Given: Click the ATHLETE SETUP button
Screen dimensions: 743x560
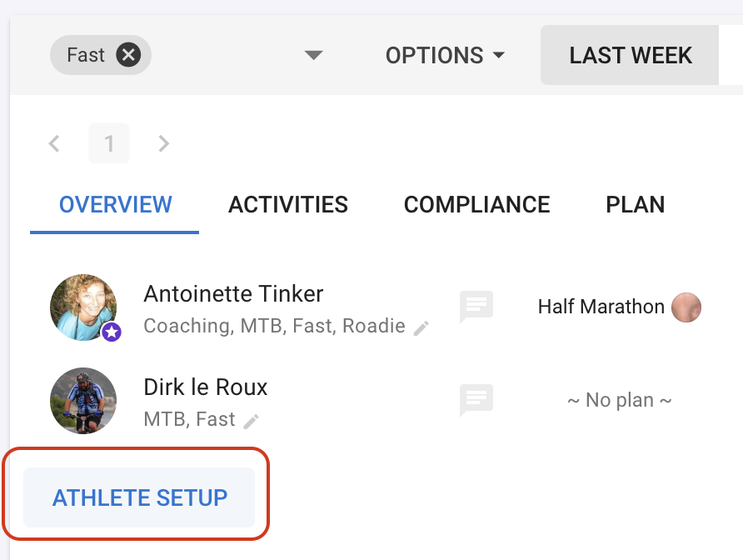Looking at the screenshot, I should pos(139,497).
